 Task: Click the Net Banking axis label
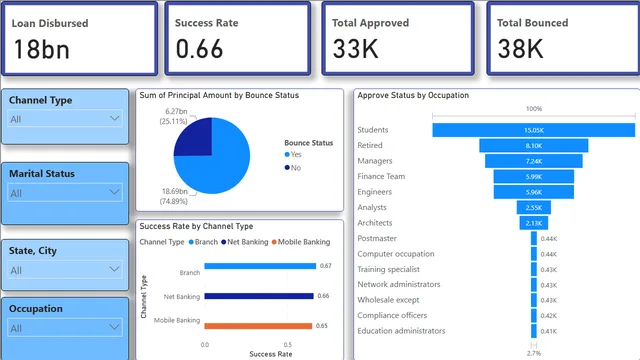click(x=182, y=297)
